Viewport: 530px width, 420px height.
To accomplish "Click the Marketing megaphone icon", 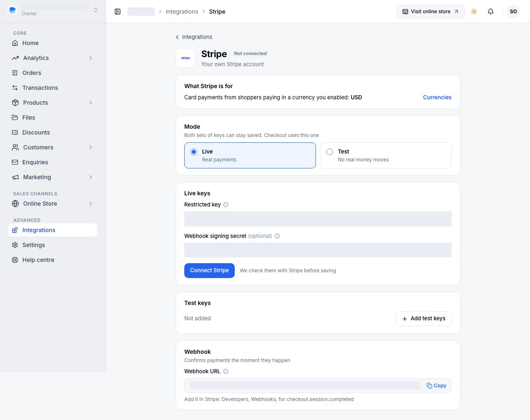I will pos(15,177).
